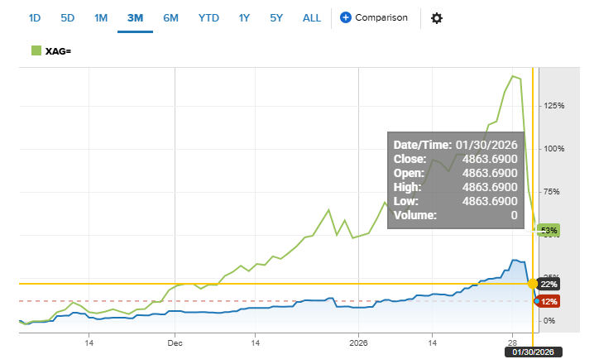The width and height of the screenshot is (594, 364).
Task: Click the Dec marker on time axis
Action: coord(175,341)
